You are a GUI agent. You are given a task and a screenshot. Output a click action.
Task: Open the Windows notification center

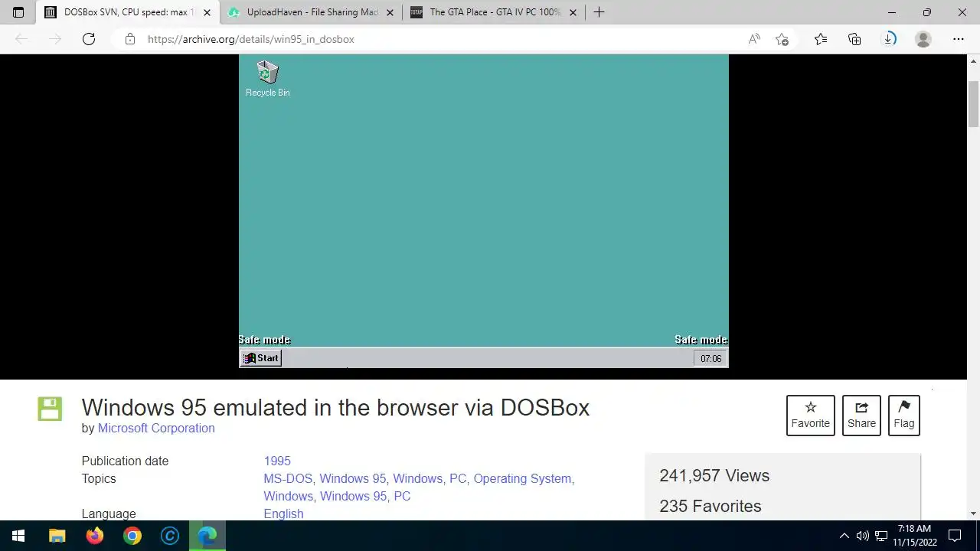[x=955, y=536]
